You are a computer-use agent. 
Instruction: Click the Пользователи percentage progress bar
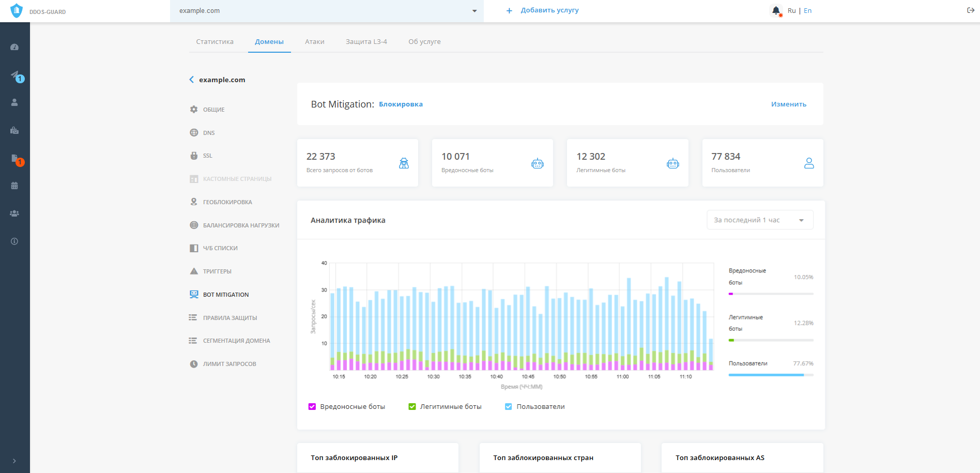click(771, 375)
